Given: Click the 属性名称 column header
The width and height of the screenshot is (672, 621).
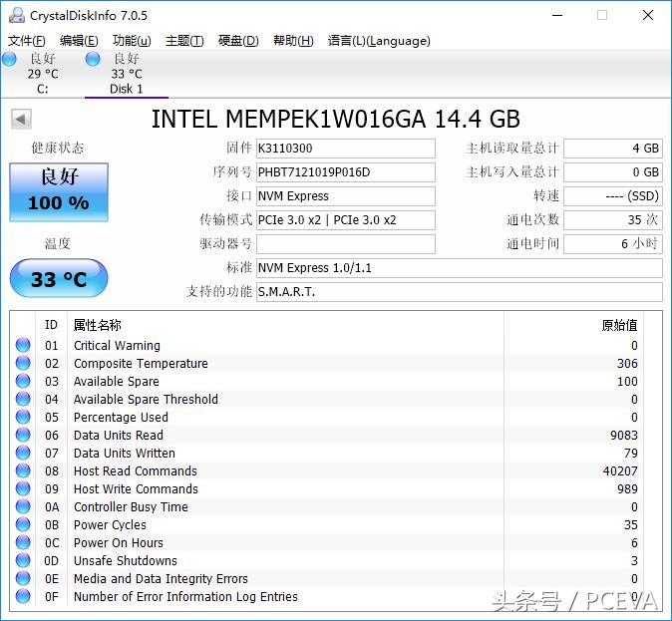Looking at the screenshot, I should [98, 325].
